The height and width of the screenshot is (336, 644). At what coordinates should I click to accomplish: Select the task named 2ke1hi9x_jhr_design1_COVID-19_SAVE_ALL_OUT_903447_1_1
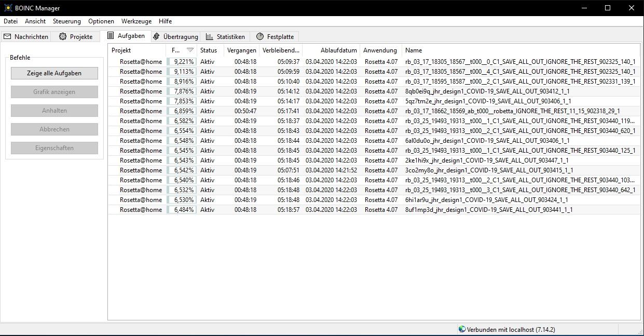coord(487,160)
